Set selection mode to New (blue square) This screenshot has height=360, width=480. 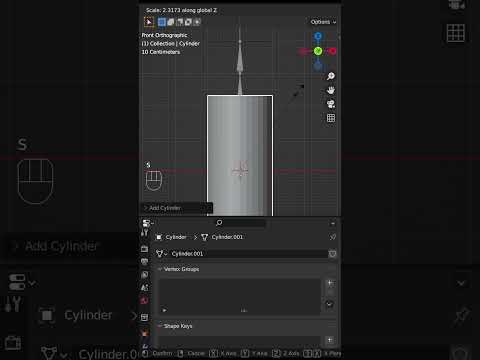click(162, 22)
